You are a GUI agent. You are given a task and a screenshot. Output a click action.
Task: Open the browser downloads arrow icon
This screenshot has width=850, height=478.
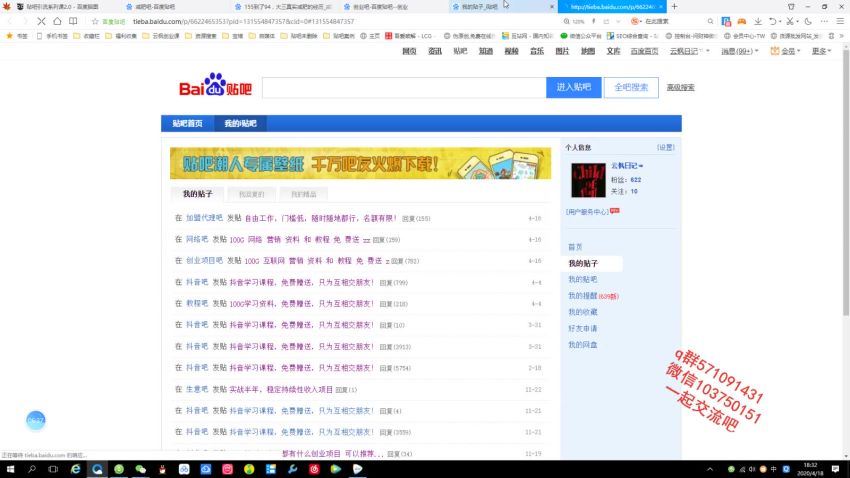(x=758, y=21)
